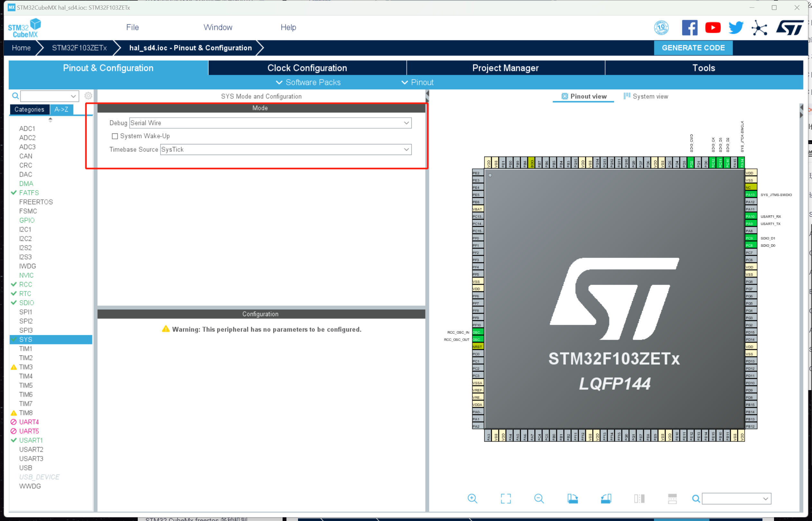
Task: Collapse the categories list arrow
Action: (x=50, y=119)
